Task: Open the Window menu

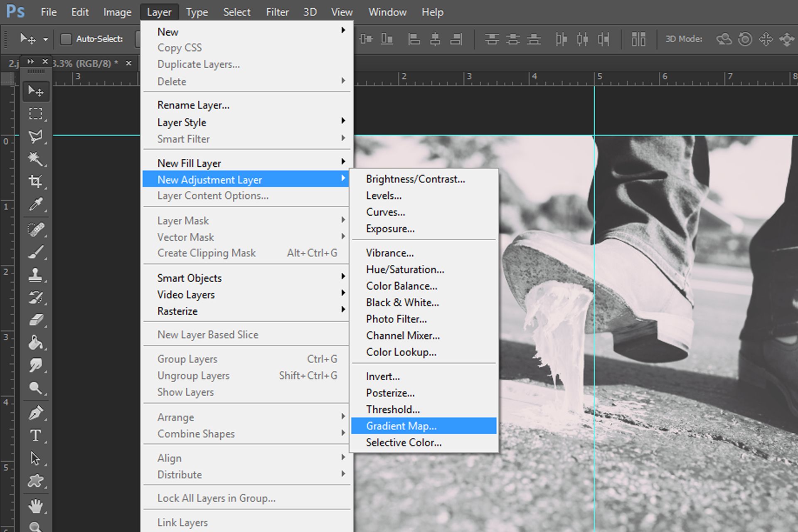Action: (387, 12)
